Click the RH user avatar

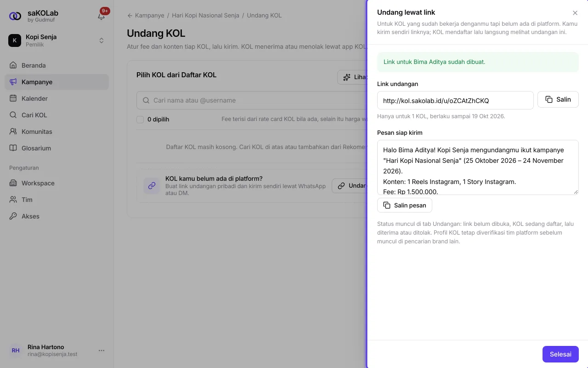point(16,351)
